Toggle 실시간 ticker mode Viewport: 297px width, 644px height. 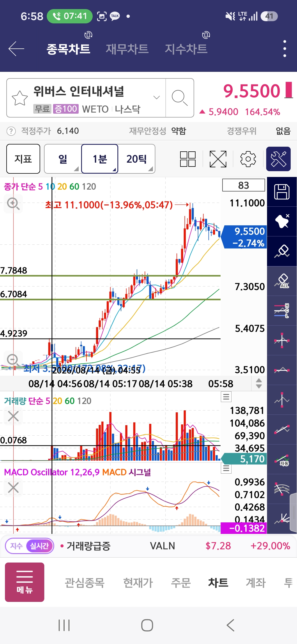point(39,546)
